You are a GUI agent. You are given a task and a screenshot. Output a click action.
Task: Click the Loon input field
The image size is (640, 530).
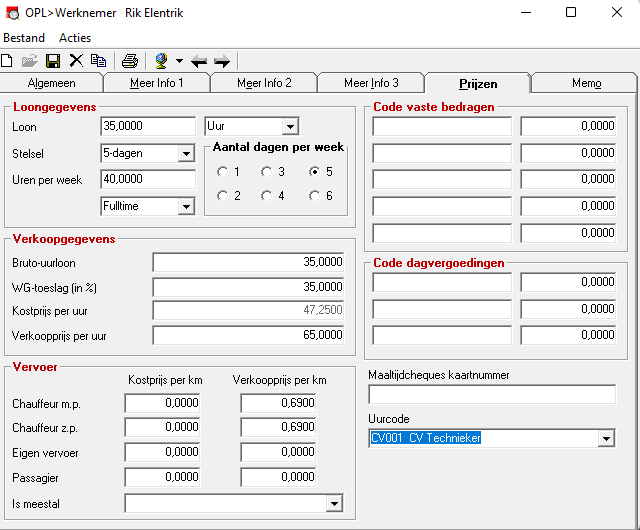148,126
